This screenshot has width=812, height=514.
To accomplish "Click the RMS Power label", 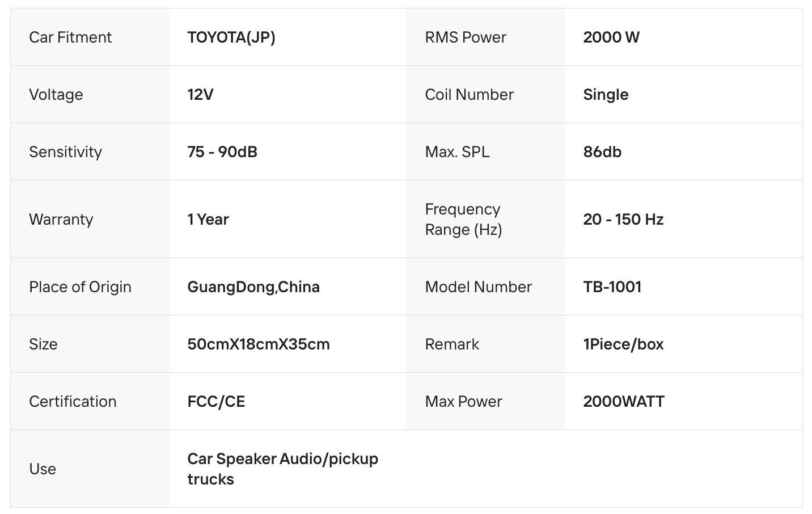I will click(x=466, y=37).
